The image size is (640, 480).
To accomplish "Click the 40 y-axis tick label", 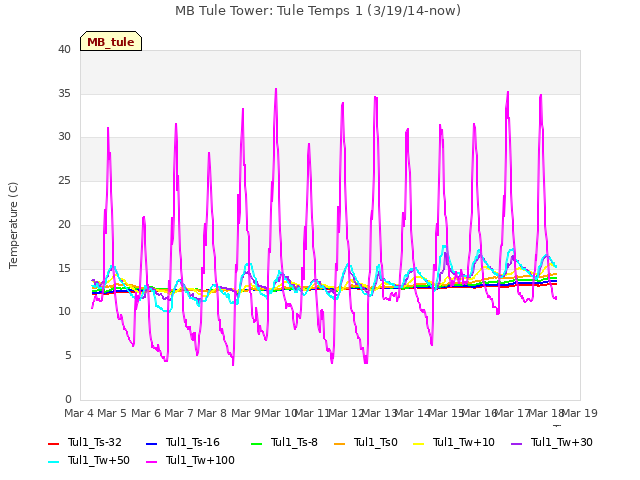I will pos(64,49).
